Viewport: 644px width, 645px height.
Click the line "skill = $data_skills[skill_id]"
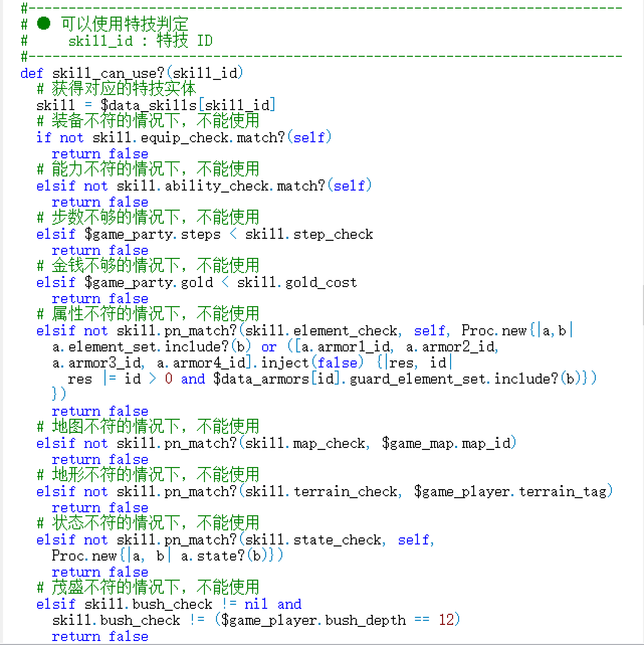pos(156,105)
